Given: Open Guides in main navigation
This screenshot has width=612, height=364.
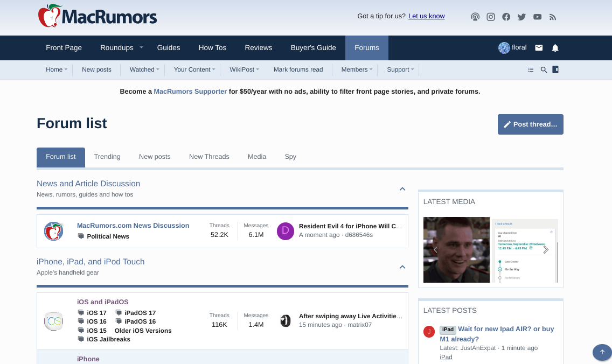Looking at the screenshot, I should pos(169,47).
